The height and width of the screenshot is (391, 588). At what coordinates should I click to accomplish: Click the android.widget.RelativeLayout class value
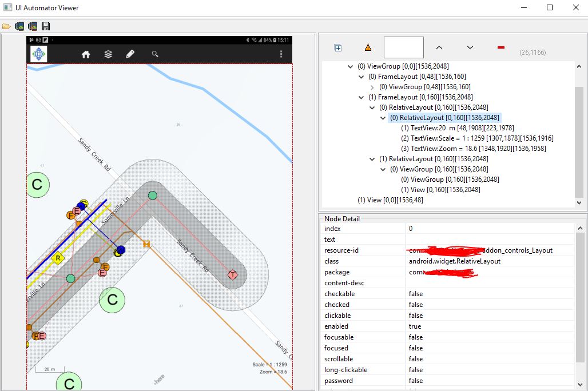pyautogui.click(x=455, y=261)
